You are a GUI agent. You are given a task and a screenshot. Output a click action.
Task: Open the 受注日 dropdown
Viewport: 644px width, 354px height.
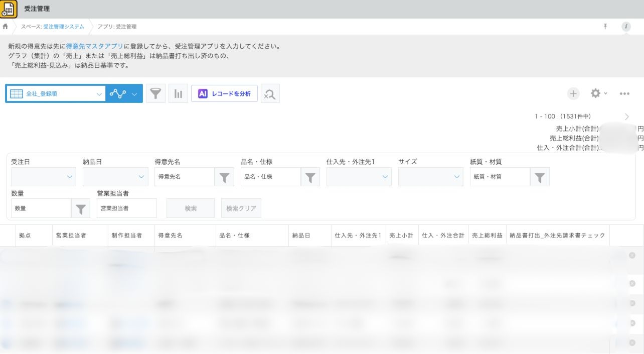click(44, 177)
